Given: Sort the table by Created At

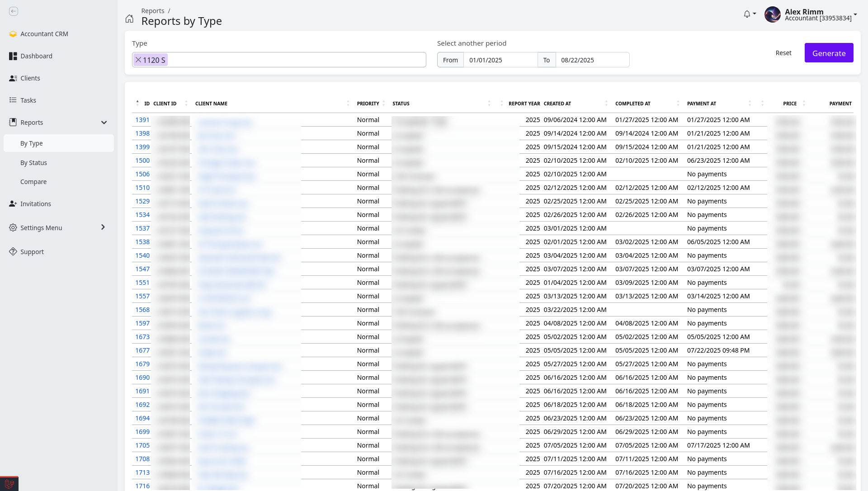Looking at the screenshot, I should click(557, 104).
